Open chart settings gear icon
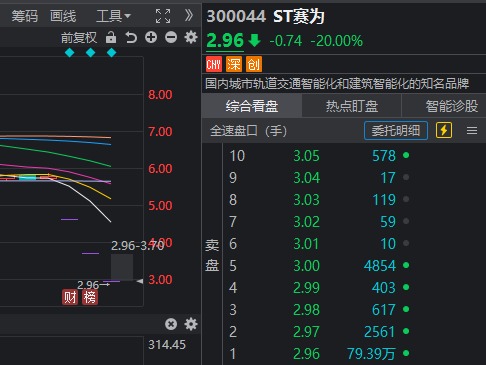 (191, 37)
